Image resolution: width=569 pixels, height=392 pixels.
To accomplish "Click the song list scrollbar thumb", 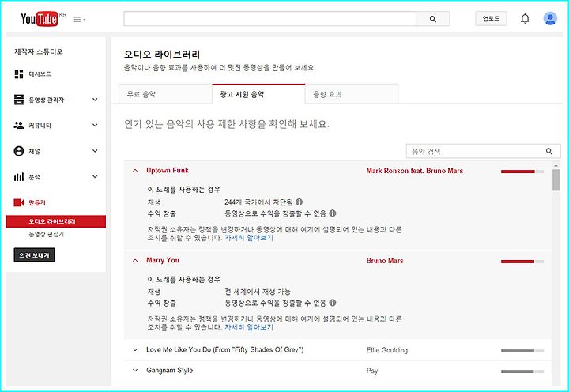I will 556,179.
